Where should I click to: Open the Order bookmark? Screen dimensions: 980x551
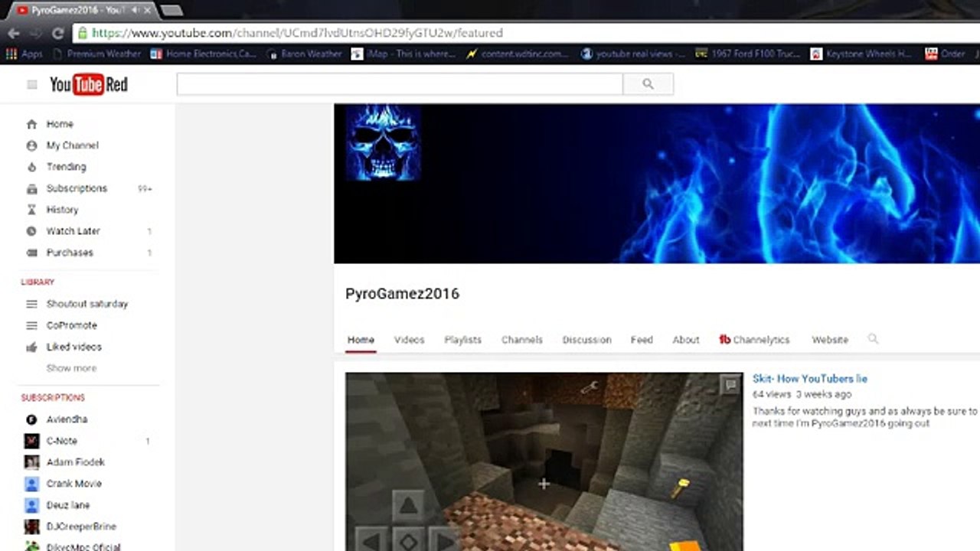point(946,54)
